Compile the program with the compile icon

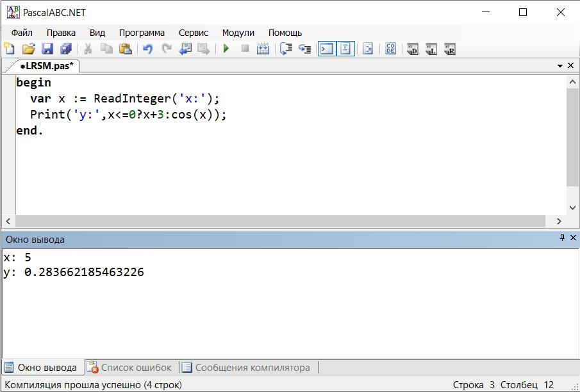(x=263, y=49)
